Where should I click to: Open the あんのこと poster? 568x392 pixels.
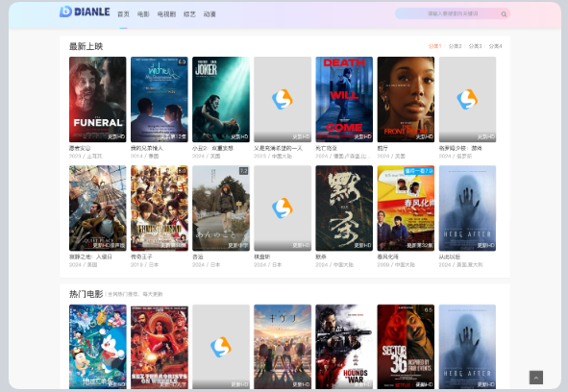221,208
